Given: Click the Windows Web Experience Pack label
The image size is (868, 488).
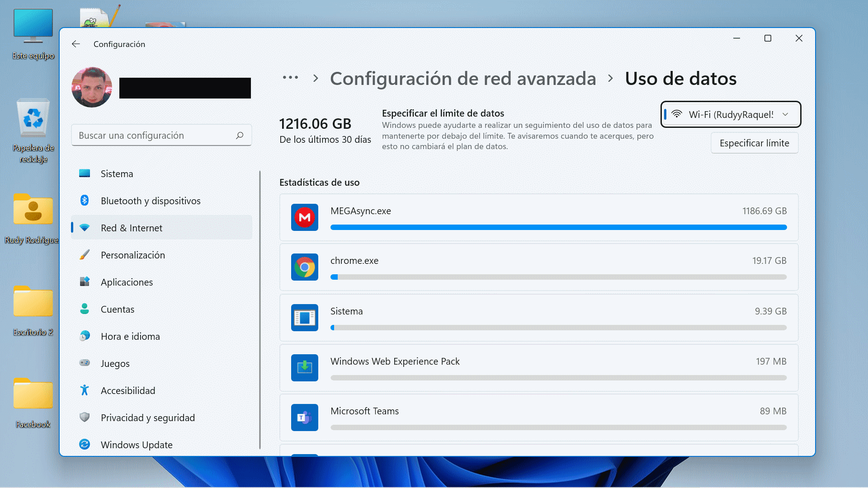Looking at the screenshot, I should (395, 361).
